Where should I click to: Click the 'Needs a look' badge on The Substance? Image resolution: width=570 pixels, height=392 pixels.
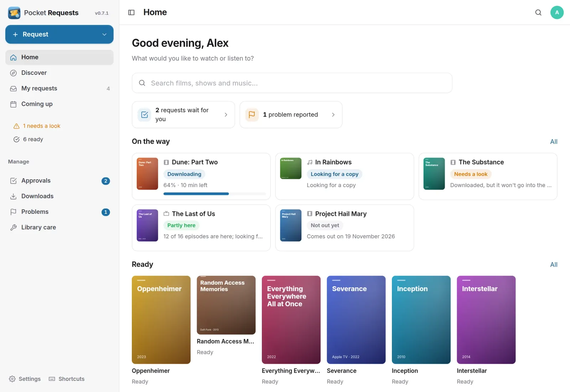[x=471, y=174]
